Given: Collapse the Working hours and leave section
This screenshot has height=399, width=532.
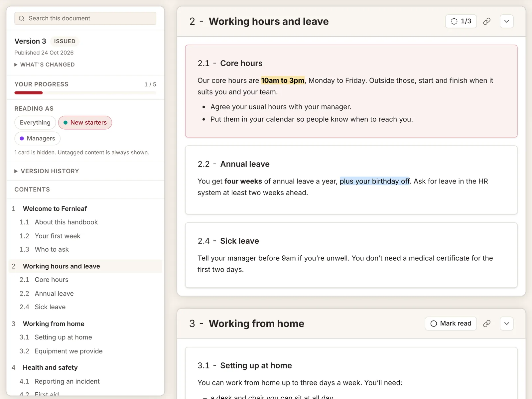Looking at the screenshot, I should [507, 21].
